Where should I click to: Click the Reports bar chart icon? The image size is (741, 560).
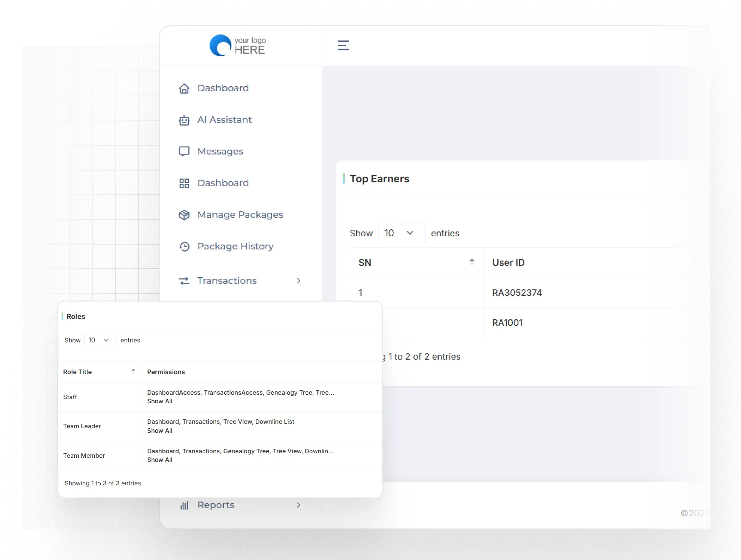184,505
